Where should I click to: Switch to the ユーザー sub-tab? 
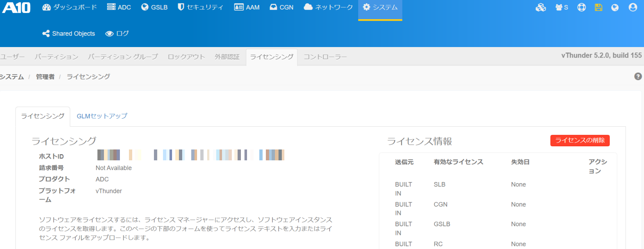click(12, 57)
